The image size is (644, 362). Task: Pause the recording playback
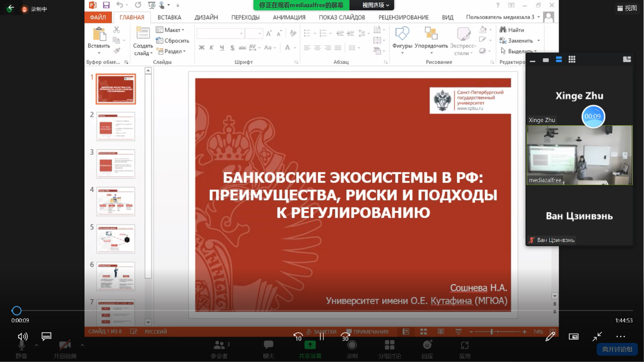[322, 337]
